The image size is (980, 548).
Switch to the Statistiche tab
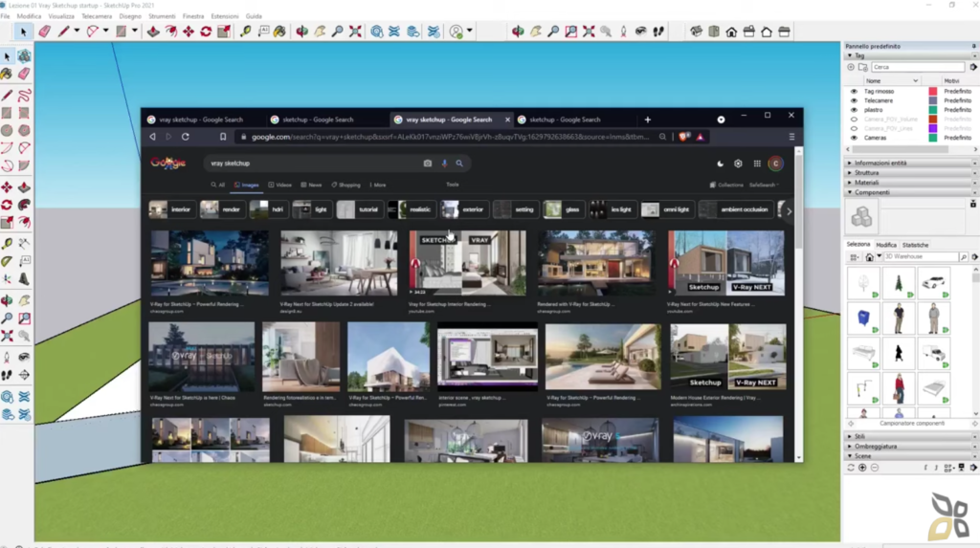[915, 245]
